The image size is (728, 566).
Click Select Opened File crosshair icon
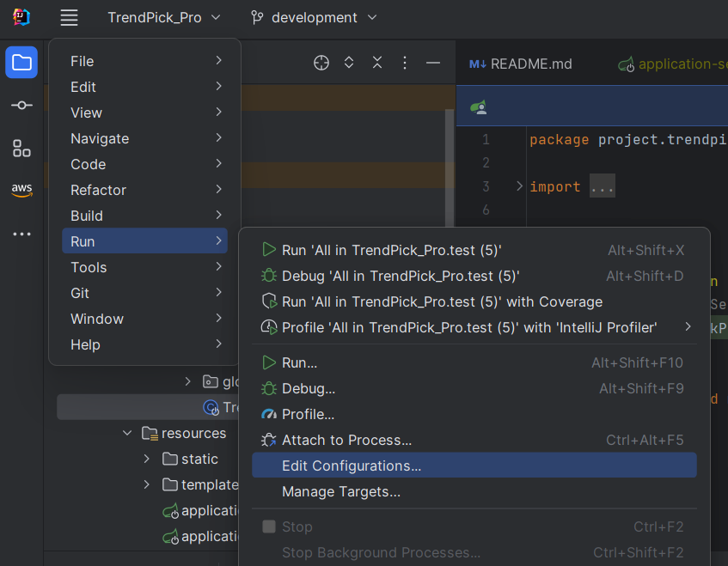pos(321,62)
